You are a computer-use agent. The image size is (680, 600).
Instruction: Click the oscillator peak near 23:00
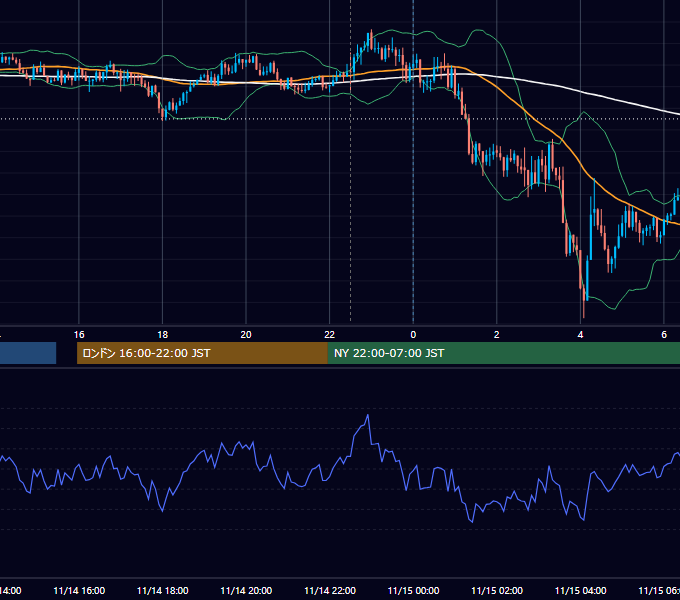coord(368,416)
